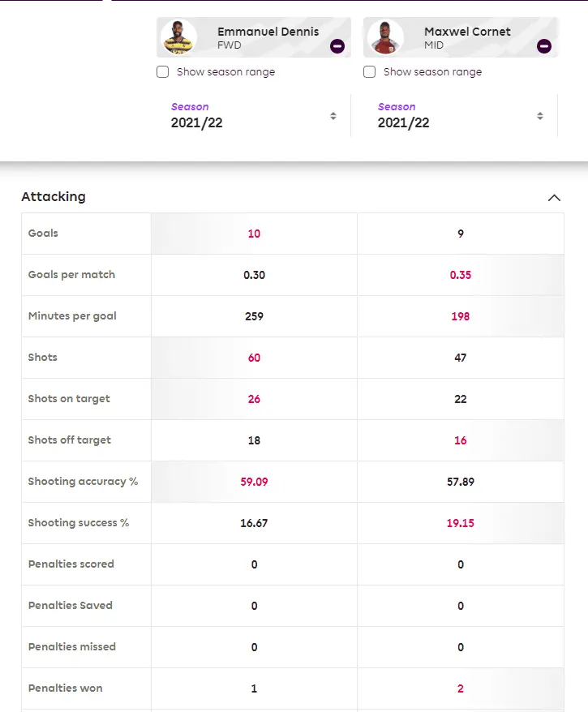Viewport: 588px width, 712px height.
Task: Click the Emmanuel Dennis name
Action: [268, 32]
